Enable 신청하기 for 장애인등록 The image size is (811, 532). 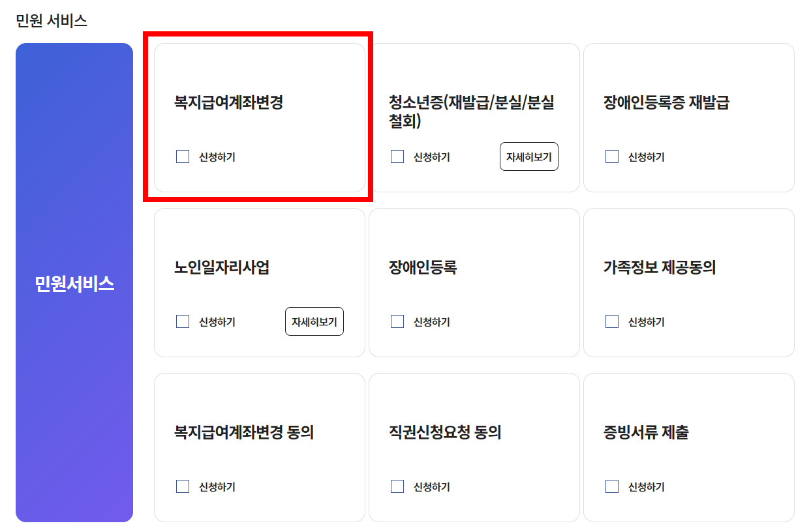click(x=397, y=321)
